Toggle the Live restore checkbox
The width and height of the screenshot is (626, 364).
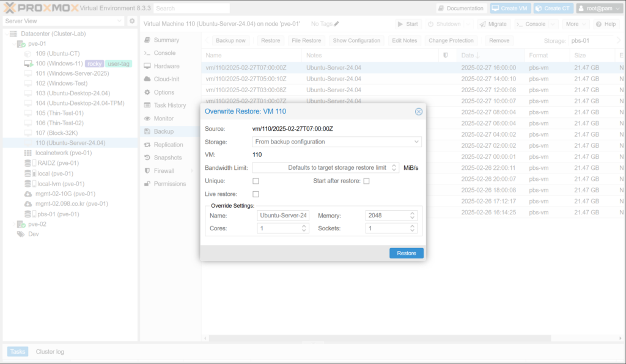click(256, 194)
